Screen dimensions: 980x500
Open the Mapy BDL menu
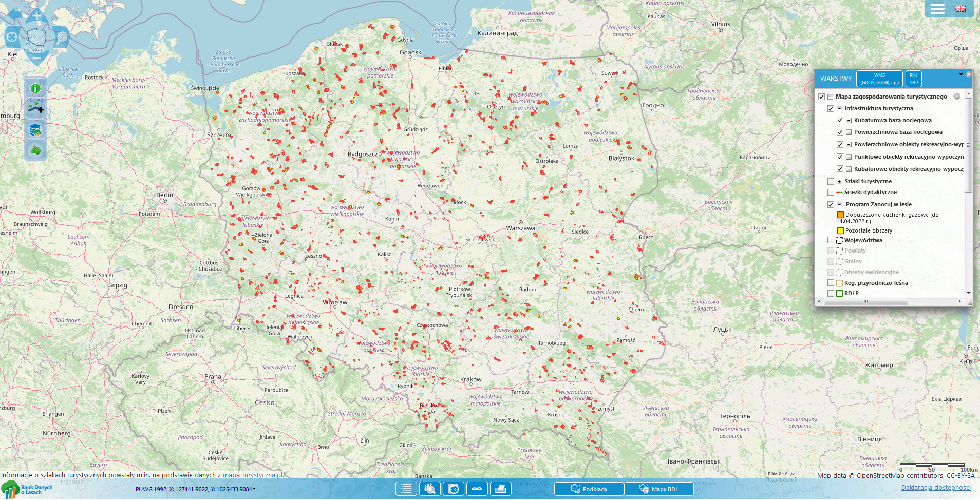[659, 489]
